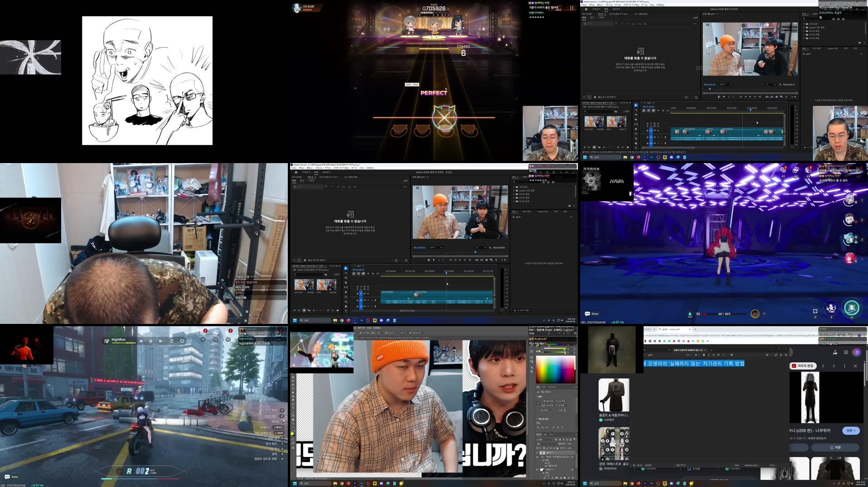The width and height of the screenshot is (868, 487).
Task: Click Photoshop taskbar icon in center Premiere stream
Action: [x=361, y=320]
